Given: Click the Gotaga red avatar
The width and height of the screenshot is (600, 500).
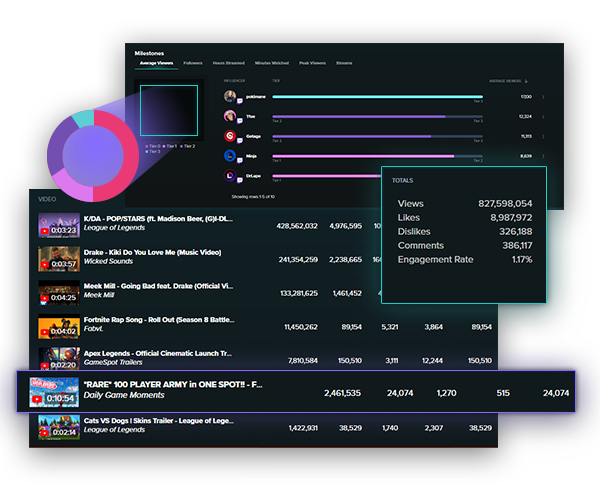Looking at the screenshot, I should [230, 135].
